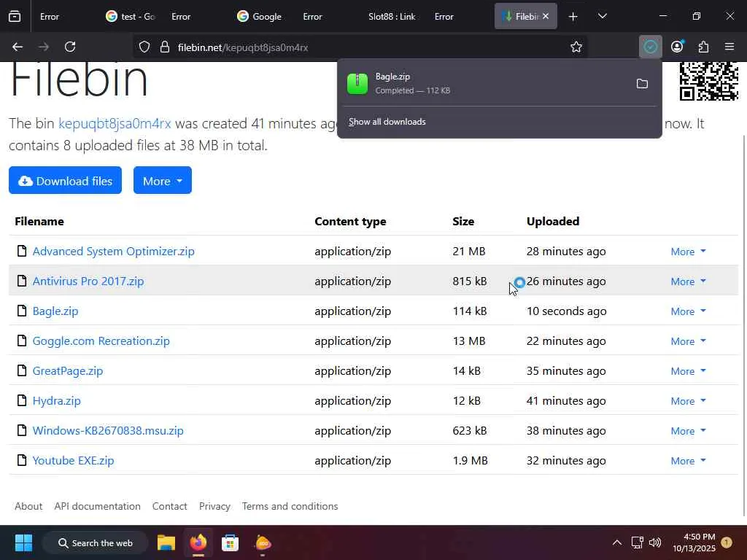Toggle the downloads panel toolbar button

point(650,47)
